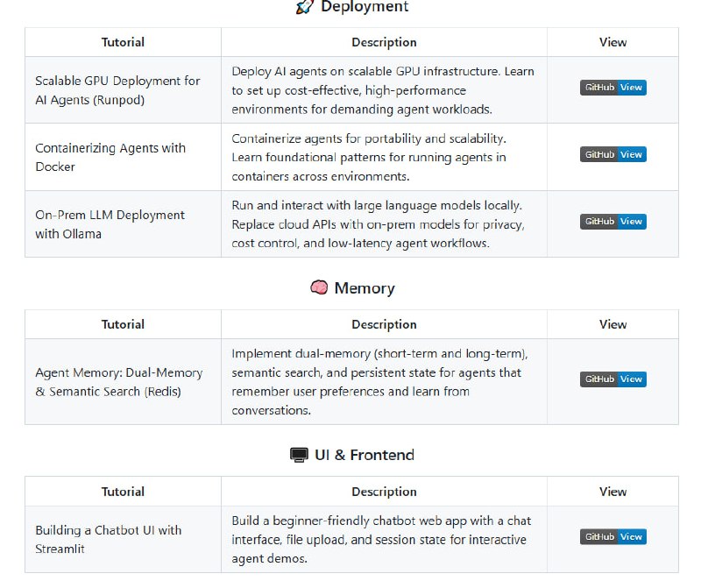Screen dimensions: 701x588
Task: Click the monitor icon beside UI & Frontend
Action: [300, 455]
